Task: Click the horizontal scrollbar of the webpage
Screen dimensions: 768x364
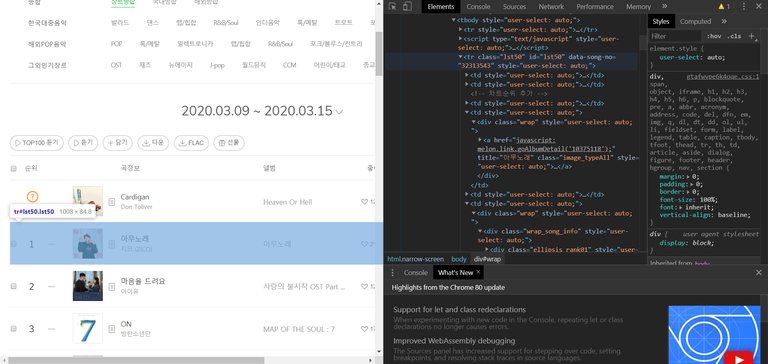Action: click(x=136, y=360)
